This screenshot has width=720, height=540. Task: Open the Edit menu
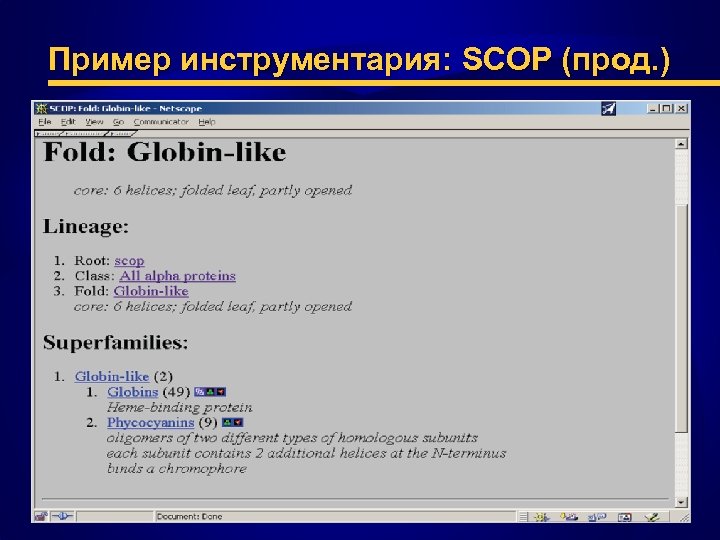coord(68,122)
